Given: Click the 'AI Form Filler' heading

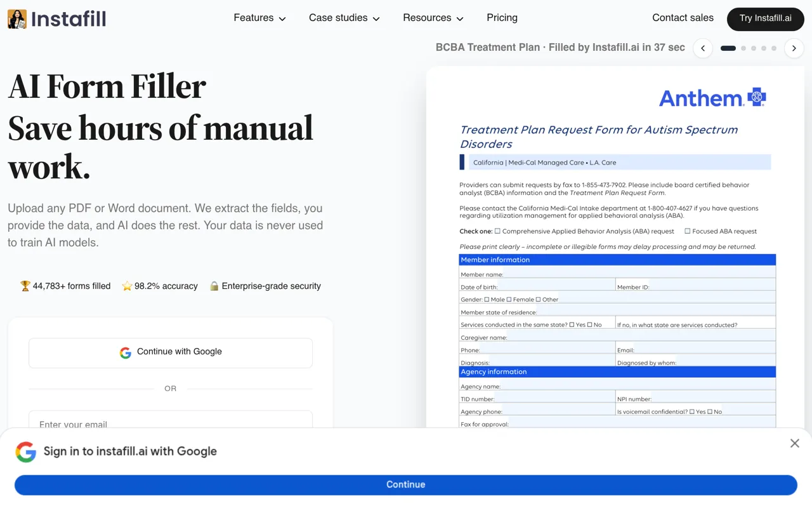Looking at the screenshot, I should click(107, 87).
